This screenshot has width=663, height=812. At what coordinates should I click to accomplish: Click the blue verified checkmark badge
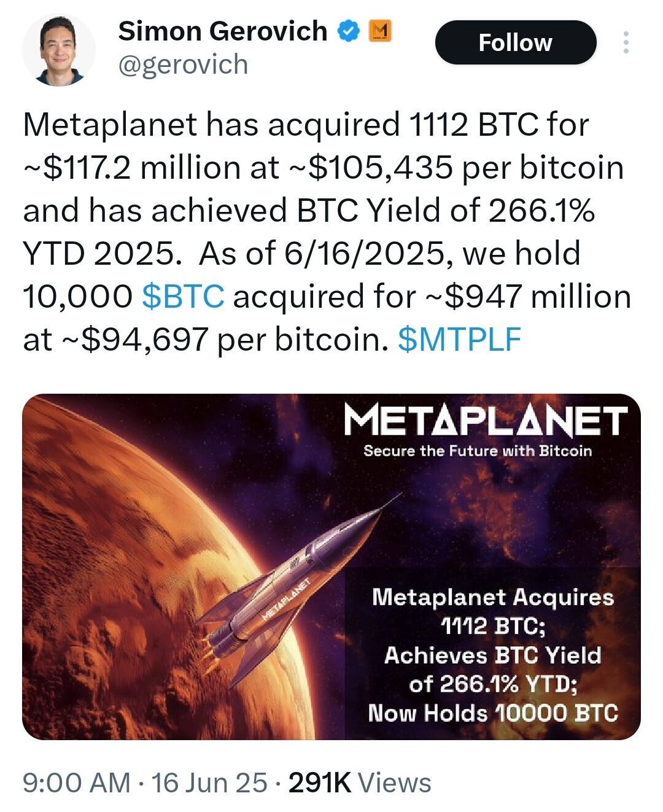tap(349, 31)
